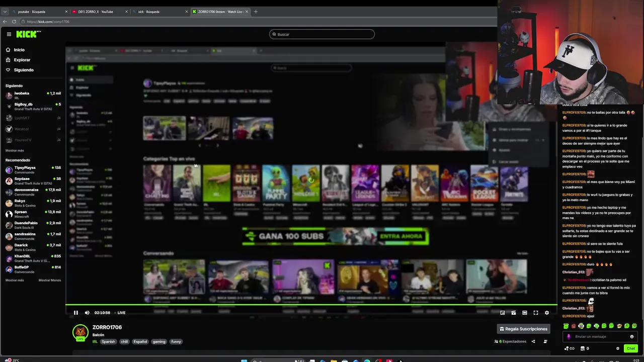
Task: Share the stream icon
Action: (x=533, y=341)
